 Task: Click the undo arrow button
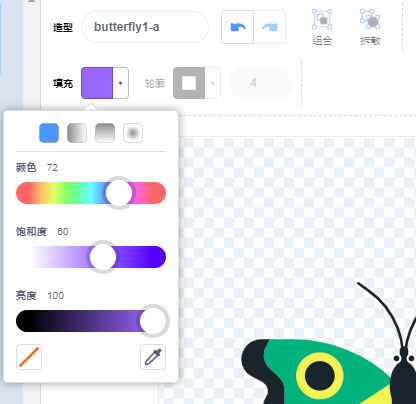tap(238, 27)
